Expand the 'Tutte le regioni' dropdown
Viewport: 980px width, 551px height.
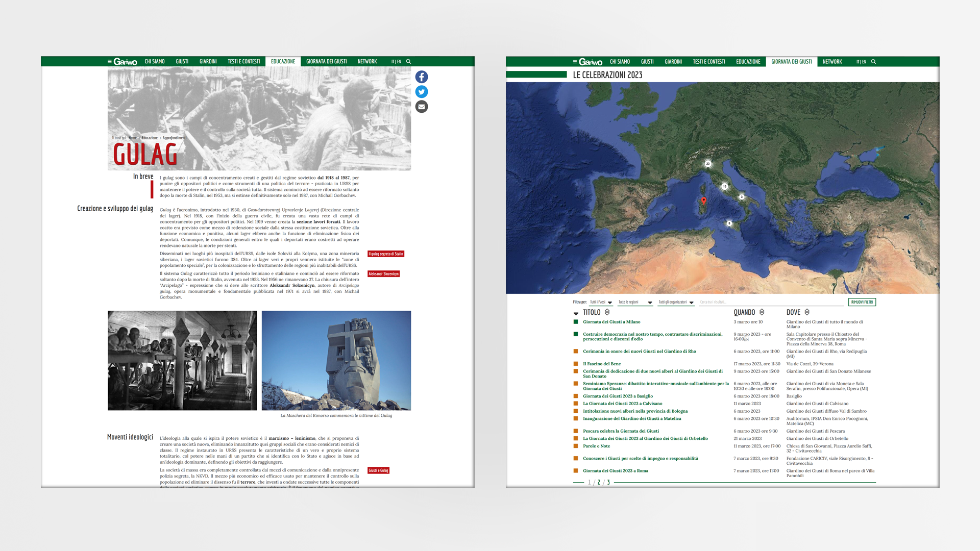point(635,303)
